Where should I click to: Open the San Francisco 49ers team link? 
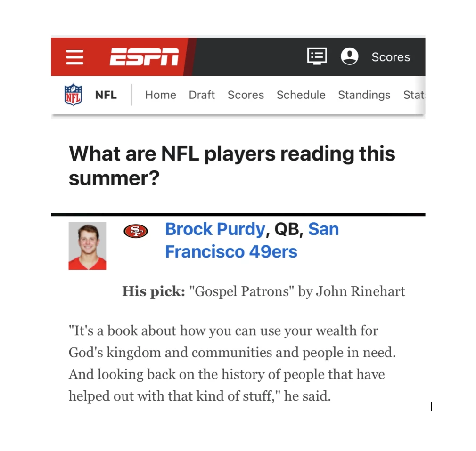252,240
